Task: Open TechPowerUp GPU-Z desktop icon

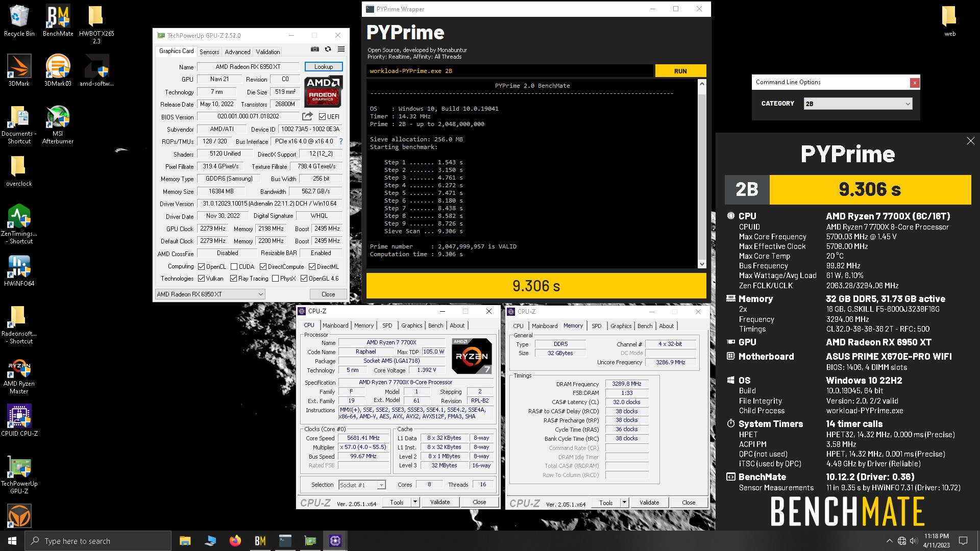Action: [x=19, y=474]
